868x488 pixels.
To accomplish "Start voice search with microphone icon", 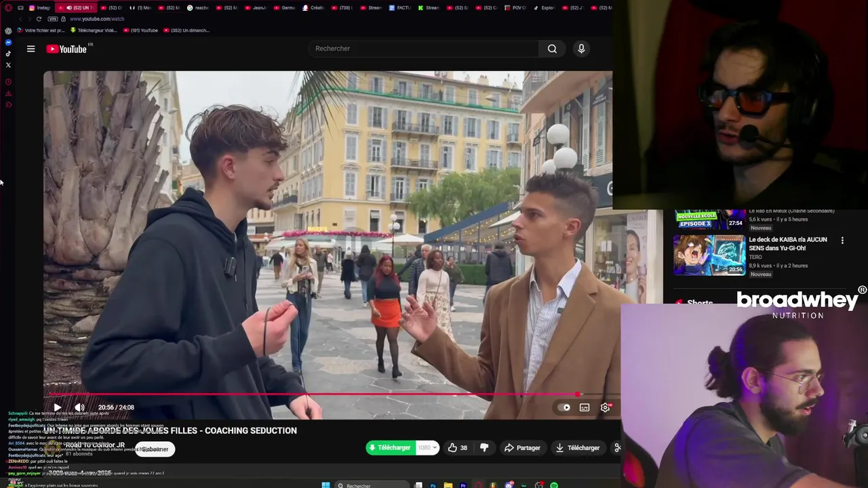I will coord(581,49).
